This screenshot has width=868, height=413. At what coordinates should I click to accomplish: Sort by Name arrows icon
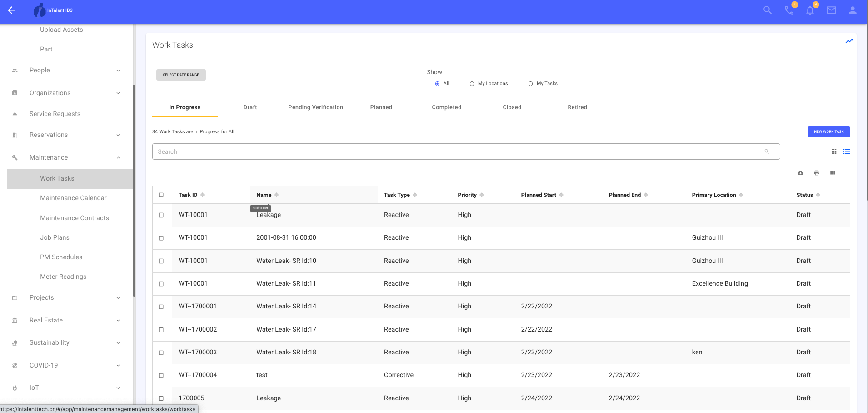(x=276, y=195)
